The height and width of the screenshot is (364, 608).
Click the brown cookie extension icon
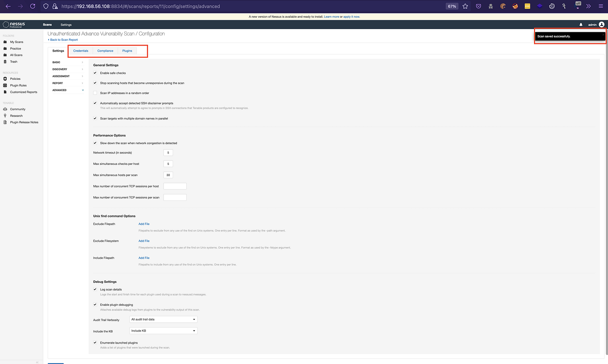point(503,6)
